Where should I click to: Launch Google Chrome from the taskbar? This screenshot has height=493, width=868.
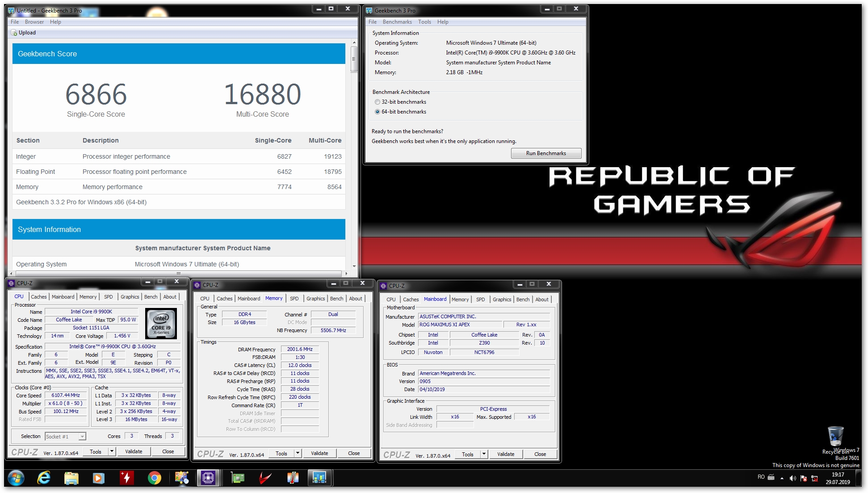(x=154, y=478)
